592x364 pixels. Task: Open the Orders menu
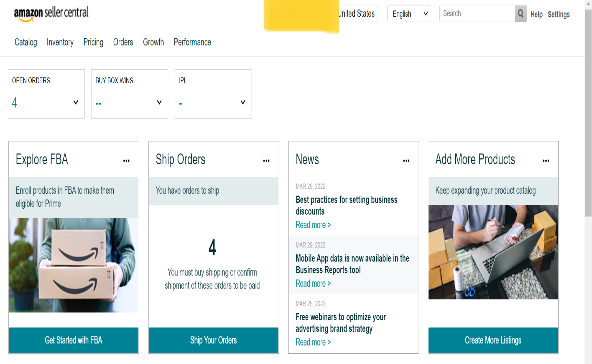click(123, 42)
